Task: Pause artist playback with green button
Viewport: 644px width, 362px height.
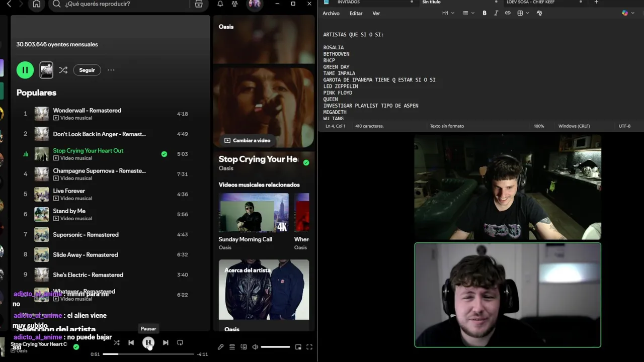Action: [25, 70]
